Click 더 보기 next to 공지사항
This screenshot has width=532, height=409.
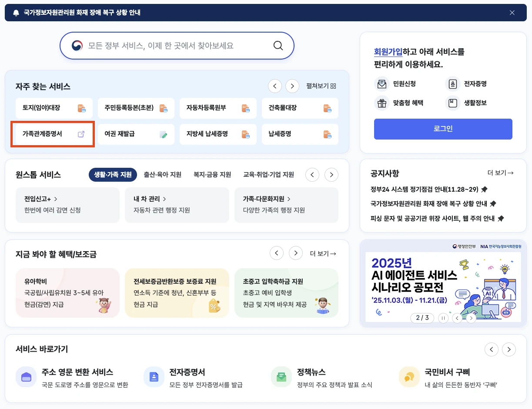point(500,173)
